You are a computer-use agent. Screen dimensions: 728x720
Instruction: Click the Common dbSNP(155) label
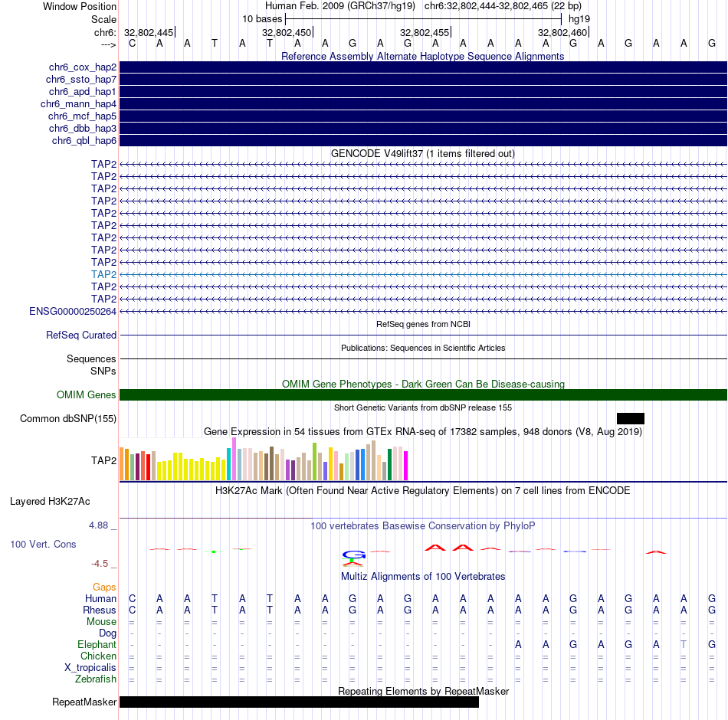(68, 419)
